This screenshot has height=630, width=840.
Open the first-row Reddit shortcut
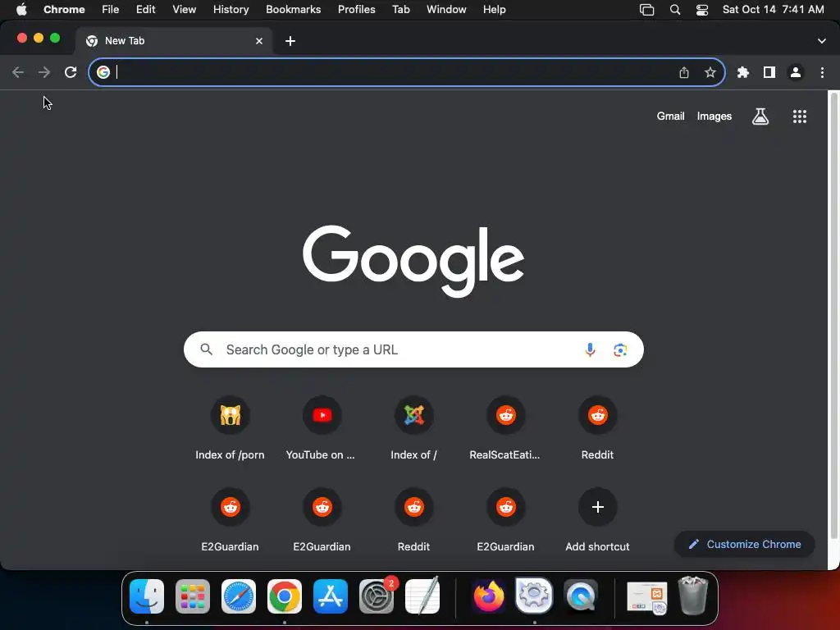[x=598, y=427]
